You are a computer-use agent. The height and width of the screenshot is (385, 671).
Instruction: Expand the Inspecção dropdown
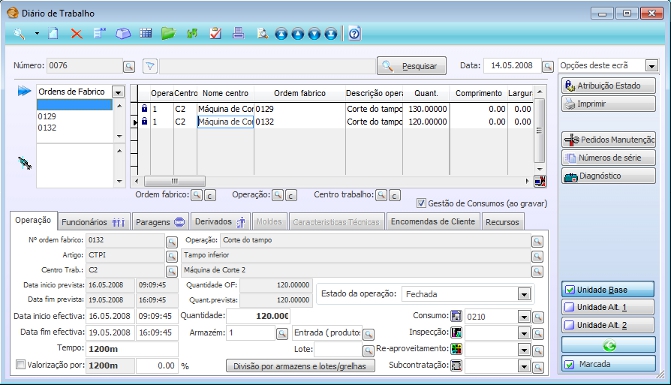coord(524,333)
